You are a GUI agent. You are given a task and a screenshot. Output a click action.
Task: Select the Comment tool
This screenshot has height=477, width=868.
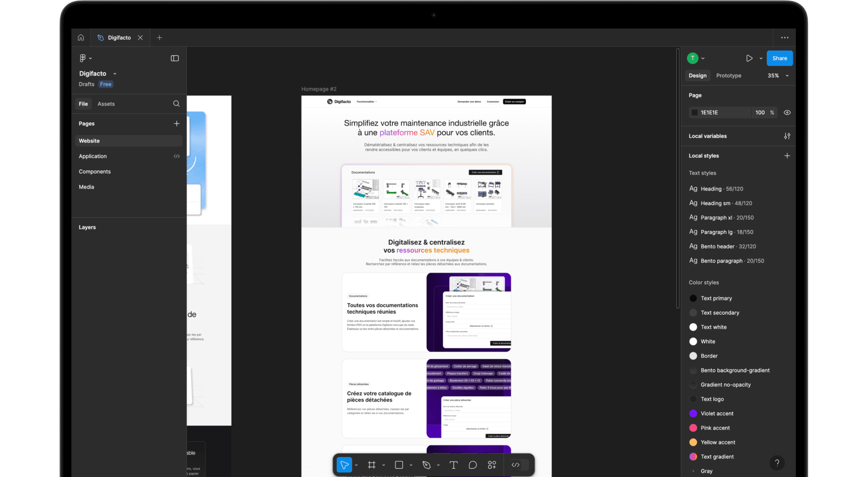coord(472,465)
